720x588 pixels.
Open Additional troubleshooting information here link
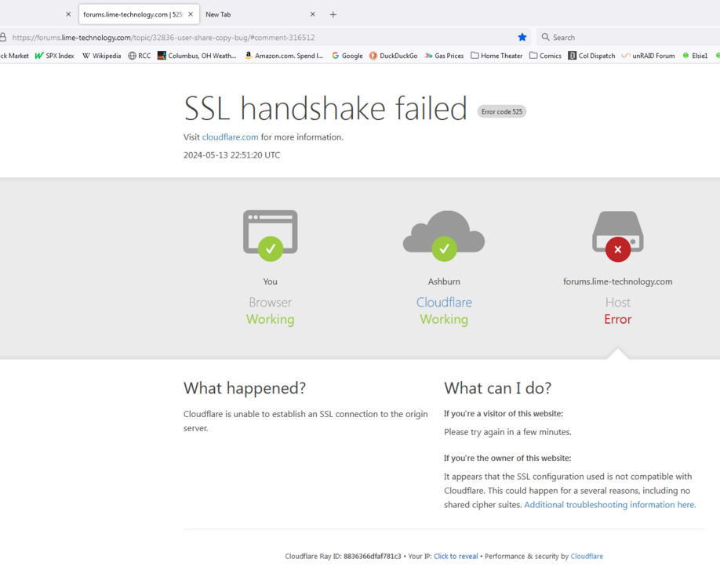coord(609,505)
